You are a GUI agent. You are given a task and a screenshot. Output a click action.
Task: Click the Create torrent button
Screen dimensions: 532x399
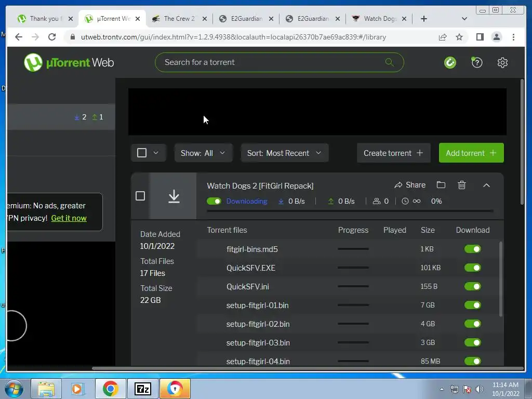[393, 153]
